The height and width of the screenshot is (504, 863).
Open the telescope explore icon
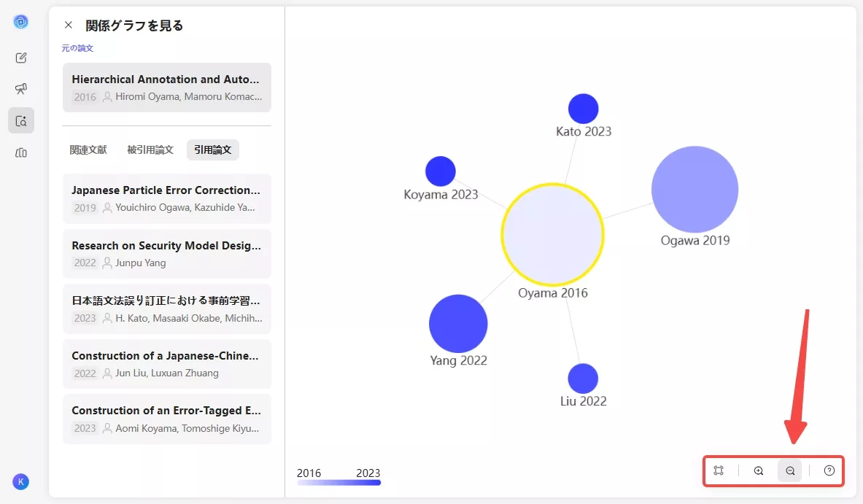click(x=21, y=89)
